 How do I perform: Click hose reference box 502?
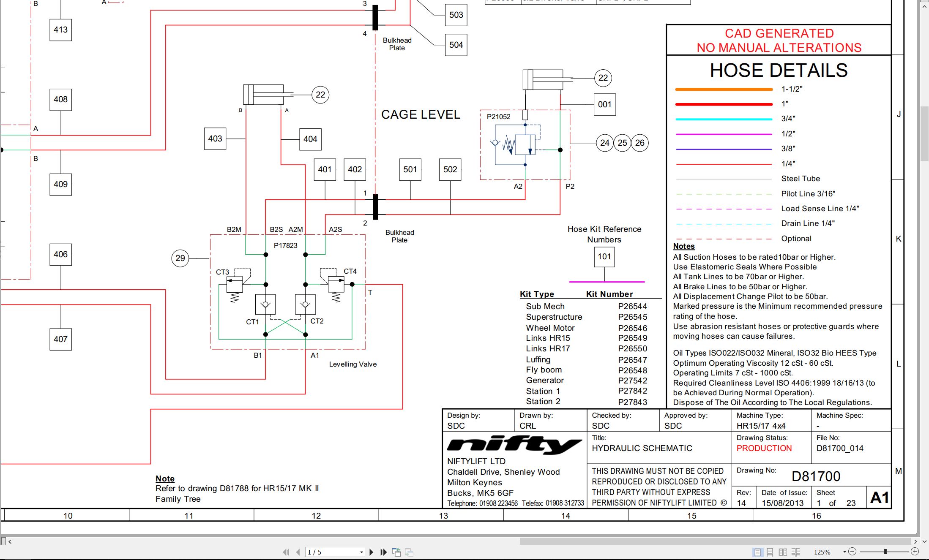point(450,169)
